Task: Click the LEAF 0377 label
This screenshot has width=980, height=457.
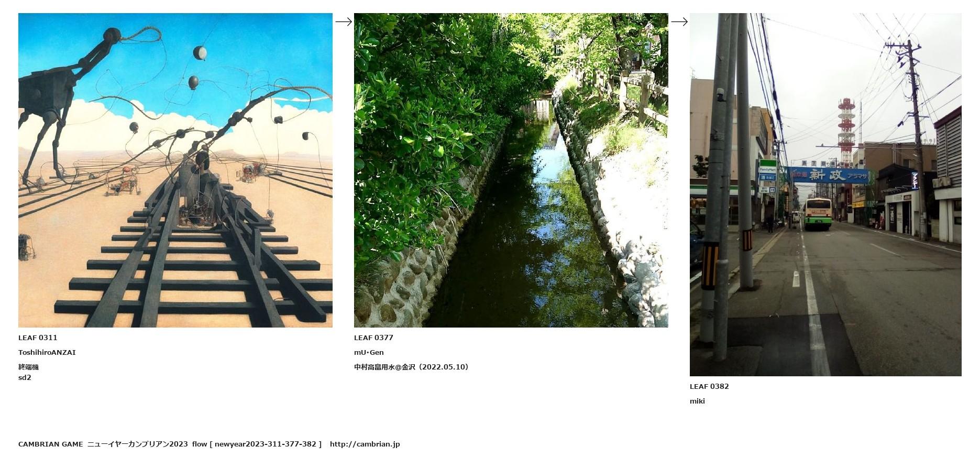Action: tap(373, 338)
